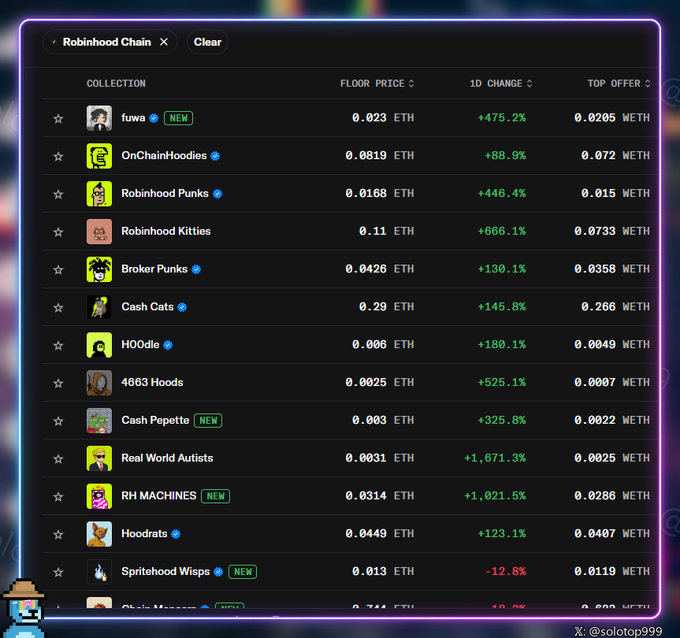Click the HOOdle verified badge

tap(168, 345)
